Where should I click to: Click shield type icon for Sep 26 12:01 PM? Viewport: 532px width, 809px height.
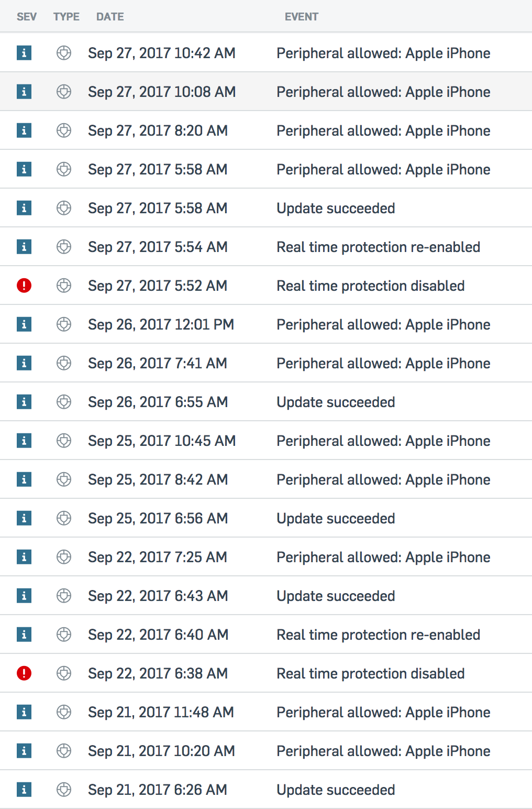click(64, 324)
